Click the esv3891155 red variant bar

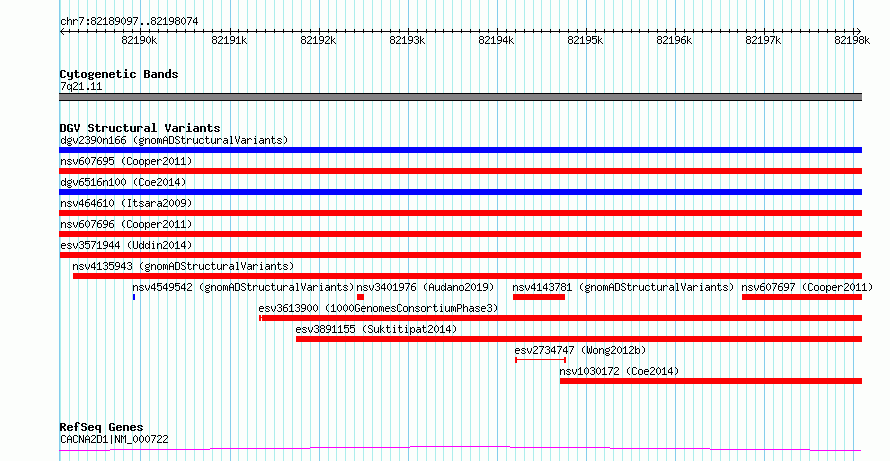point(579,339)
